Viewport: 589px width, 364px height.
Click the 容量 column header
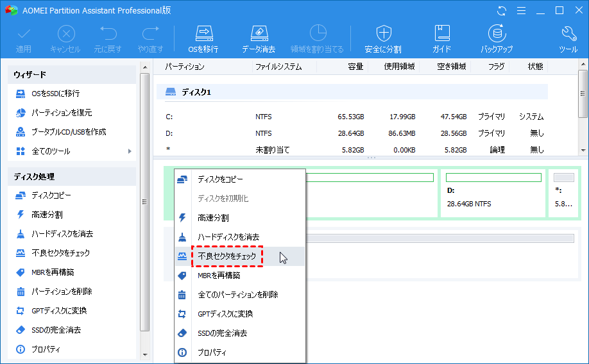355,67
